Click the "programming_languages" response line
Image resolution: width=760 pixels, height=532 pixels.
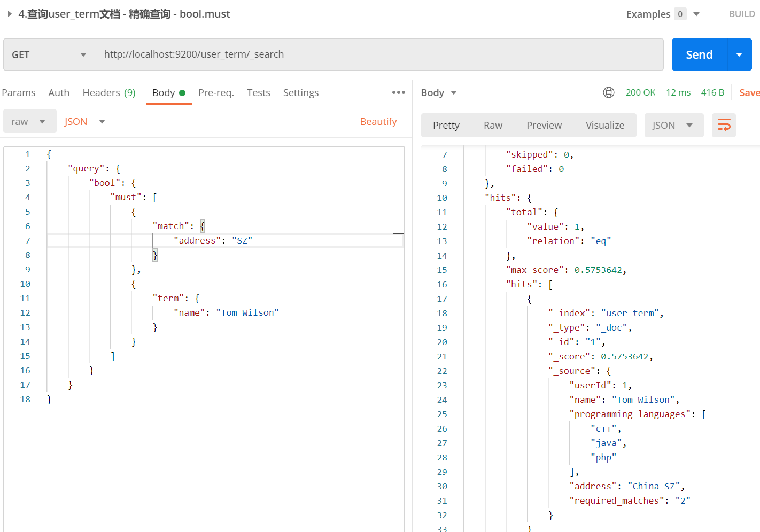[x=638, y=414]
